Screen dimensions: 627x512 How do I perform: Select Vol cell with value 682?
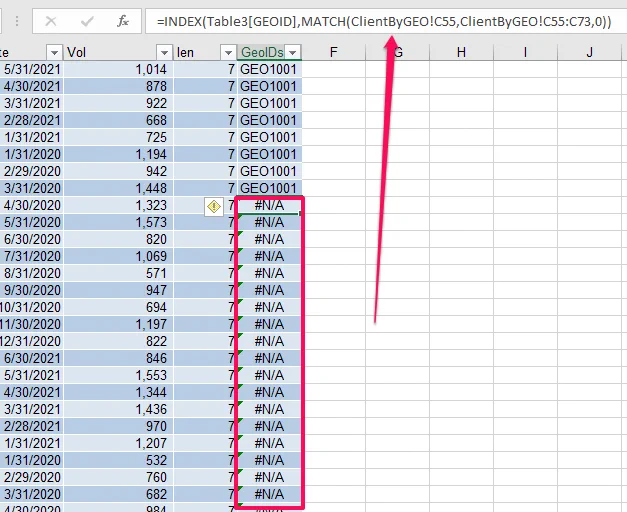118,494
